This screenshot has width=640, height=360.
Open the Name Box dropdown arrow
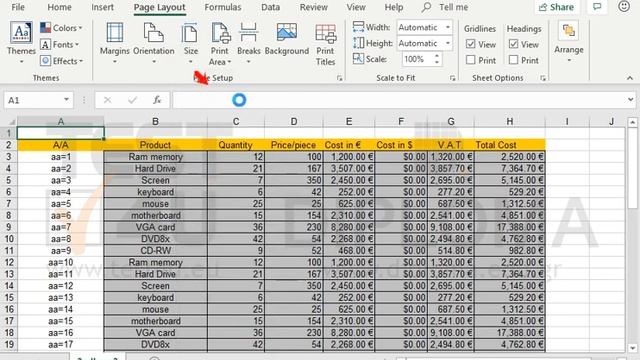click(x=66, y=100)
